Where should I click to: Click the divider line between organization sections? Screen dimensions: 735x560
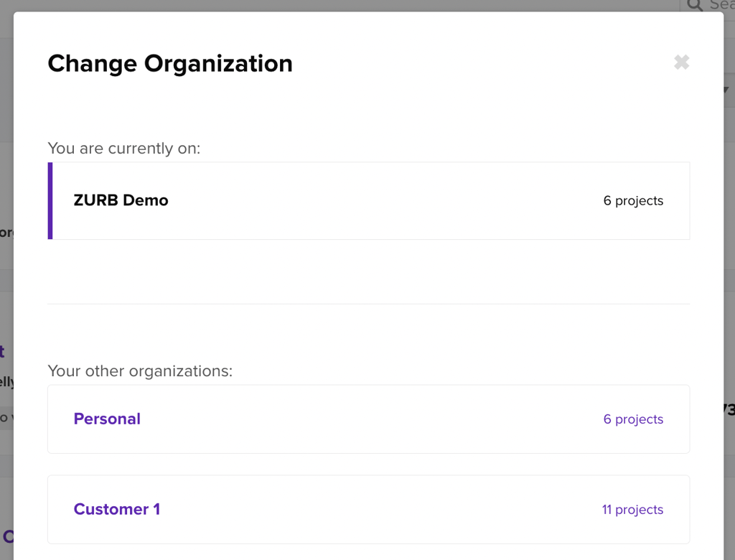(x=368, y=304)
